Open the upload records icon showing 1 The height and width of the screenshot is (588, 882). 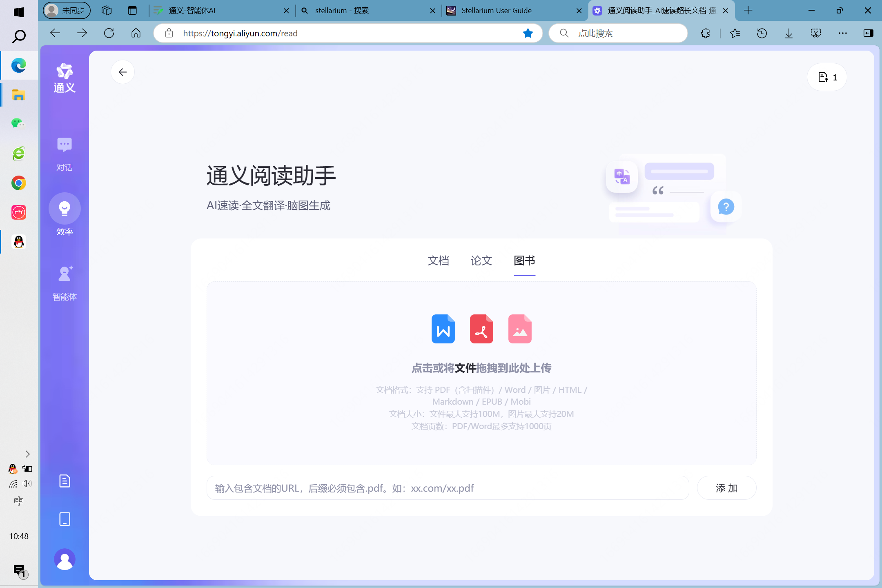tap(827, 77)
